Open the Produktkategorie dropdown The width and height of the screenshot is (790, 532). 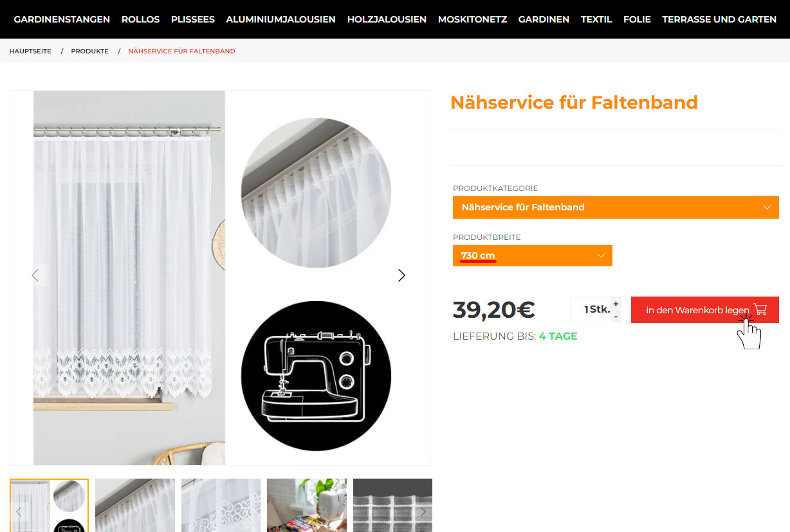(616, 207)
